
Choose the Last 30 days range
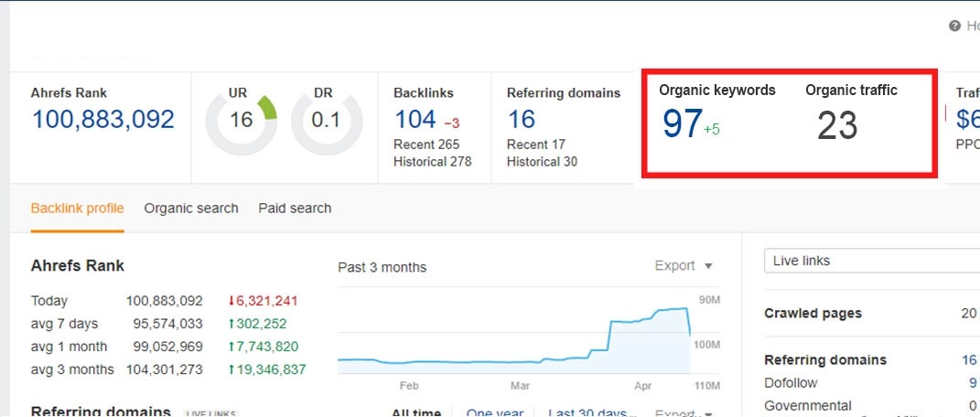(x=587, y=412)
